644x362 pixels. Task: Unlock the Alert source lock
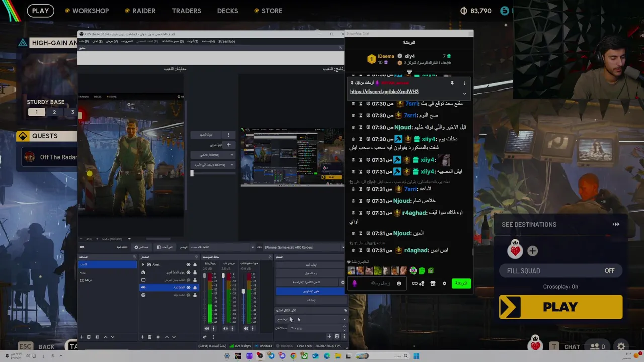195,264
